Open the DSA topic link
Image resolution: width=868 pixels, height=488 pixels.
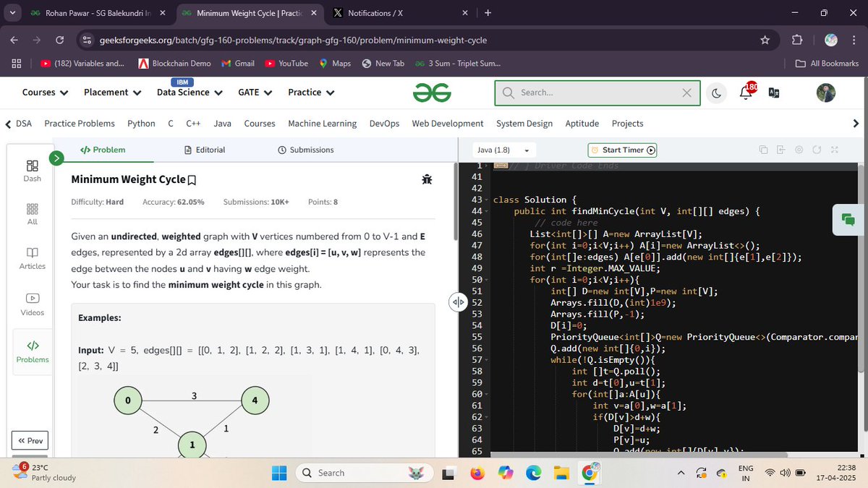point(23,124)
